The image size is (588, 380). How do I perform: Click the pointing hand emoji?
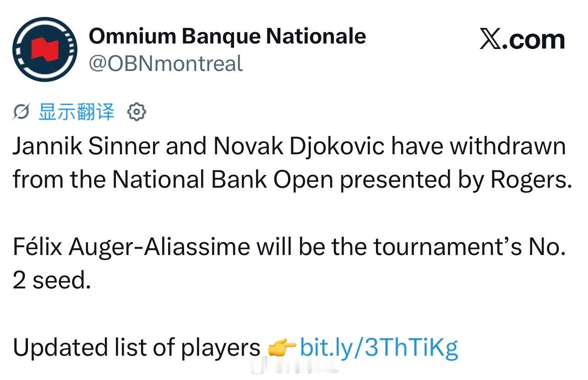(282, 349)
